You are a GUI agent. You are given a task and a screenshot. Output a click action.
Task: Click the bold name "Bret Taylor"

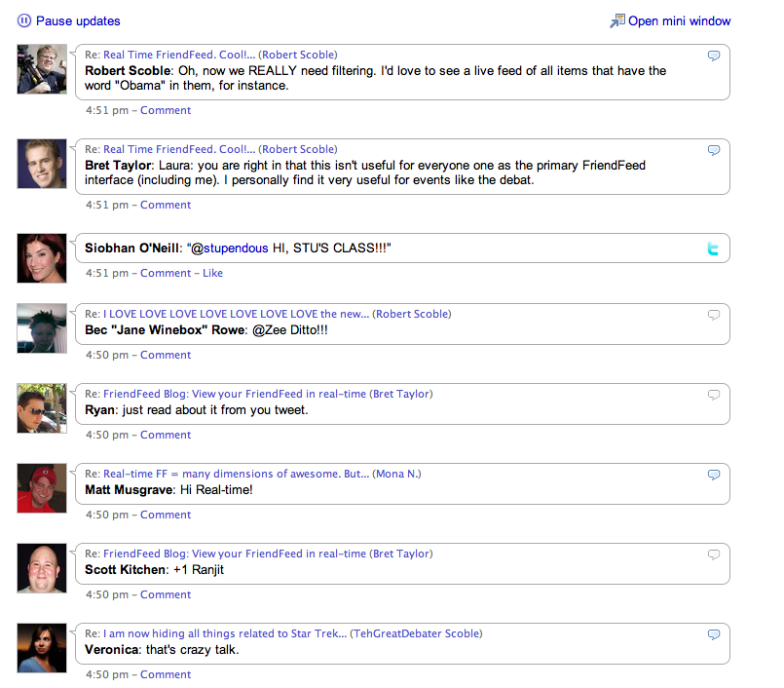[x=118, y=165]
